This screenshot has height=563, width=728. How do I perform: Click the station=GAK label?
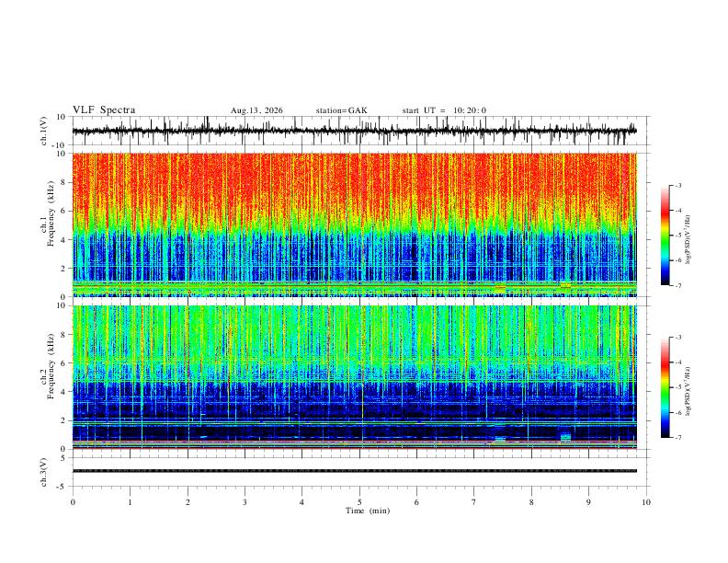(342, 110)
